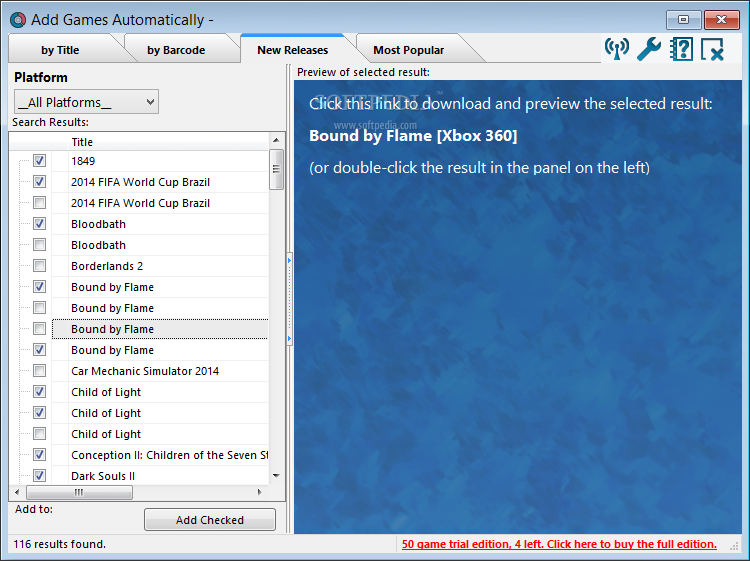Screen dimensions: 750x561
Task: Click the app logo icon in title bar
Action: click(18, 20)
